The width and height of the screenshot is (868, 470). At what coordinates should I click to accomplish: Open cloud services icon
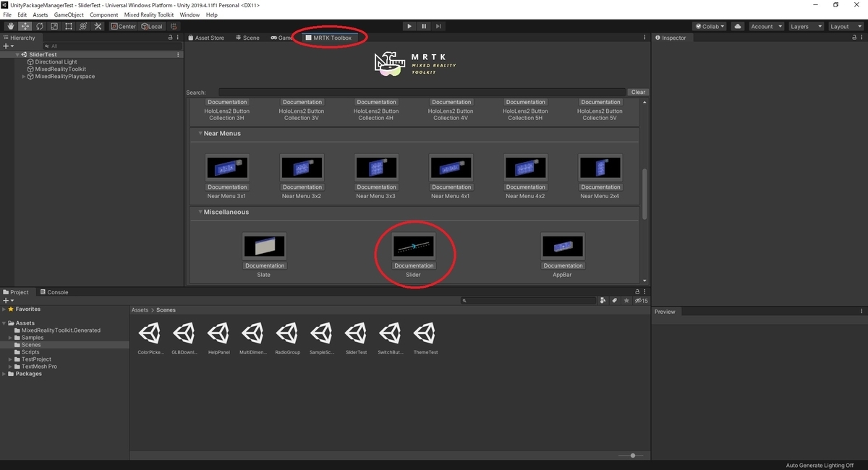[x=737, y=26]
